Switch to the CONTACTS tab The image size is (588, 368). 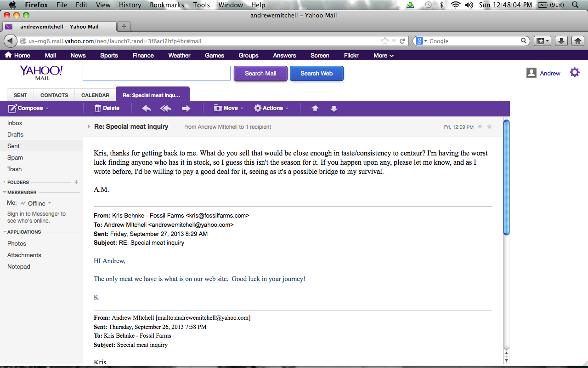pos(54,95)
